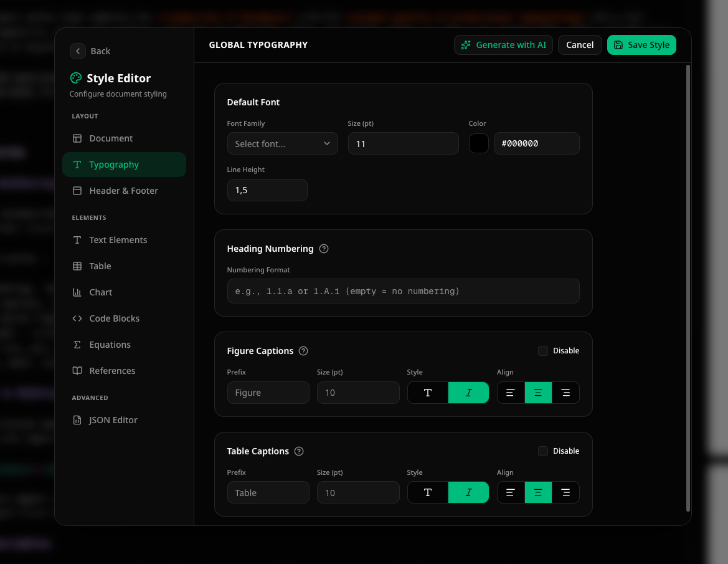Viewport: 728px width, 564px height.
Task: Disable Table Captions via checkbox
Action: click(543, 451)
